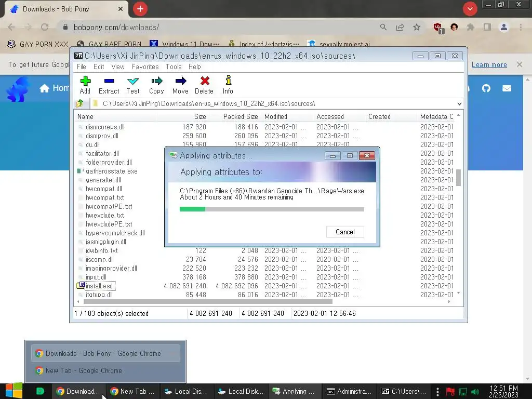
Task: Open the Help menu in 7-Zip
Action: (x=195, y=67)
